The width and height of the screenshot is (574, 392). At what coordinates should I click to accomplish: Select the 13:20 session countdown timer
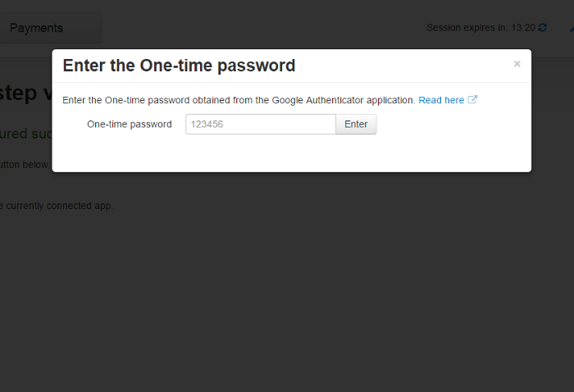pyautogui.click(x=523, y=28)
